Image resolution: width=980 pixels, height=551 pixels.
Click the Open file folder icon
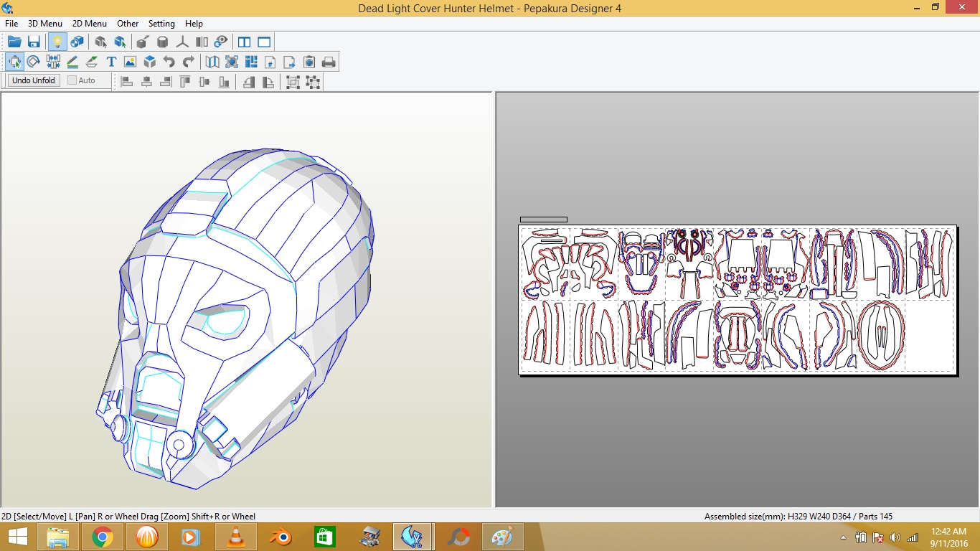[14, 42]
